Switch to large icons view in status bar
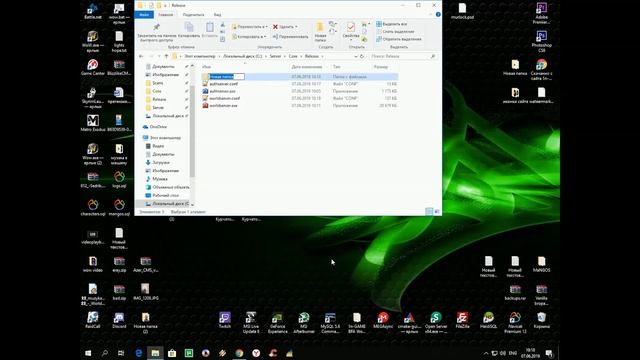This screenshot has height=360, width=640. pos(437,211)
